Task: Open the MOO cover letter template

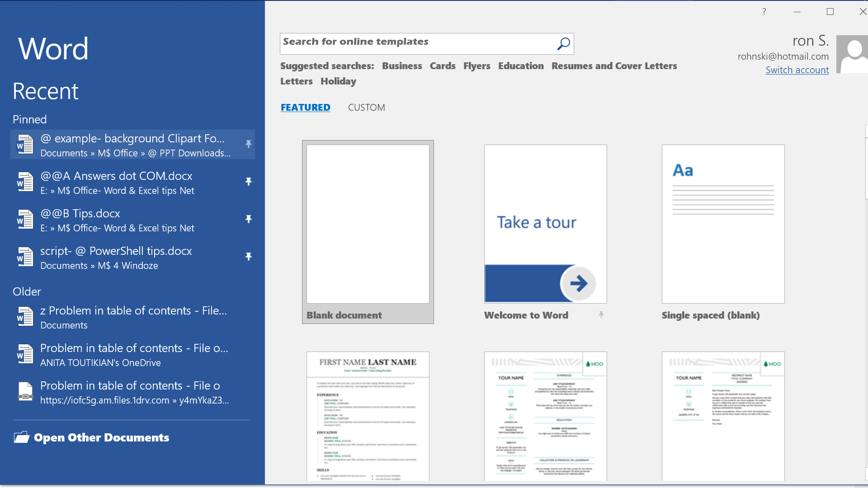Action: click(723, 416)
